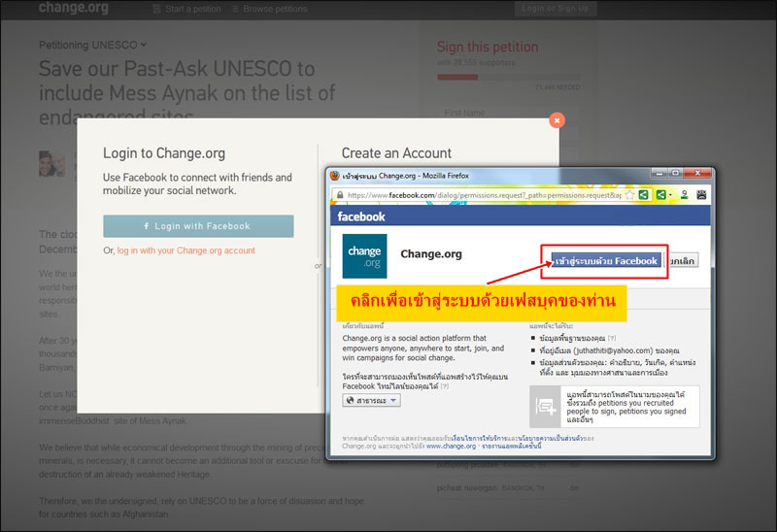Click the blue 'เข้าสู่ระบบด้วย Facebook' button
The image size is (777, 532).
(x=606, y=260)
